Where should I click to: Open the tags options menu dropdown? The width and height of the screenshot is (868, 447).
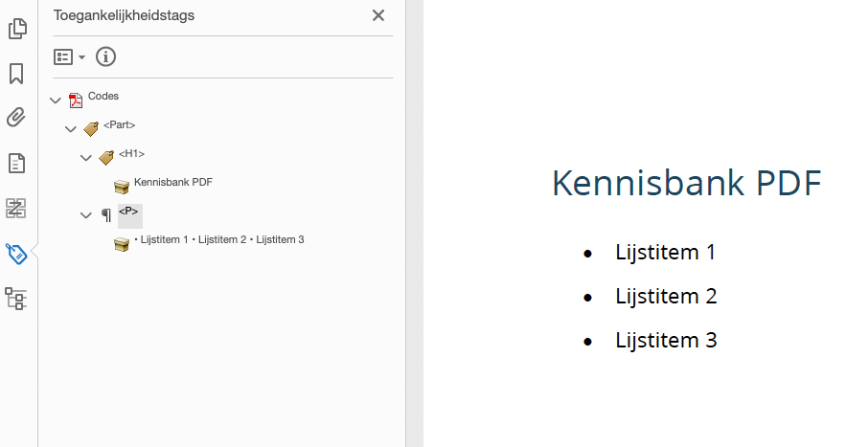[x=69, y=56]
